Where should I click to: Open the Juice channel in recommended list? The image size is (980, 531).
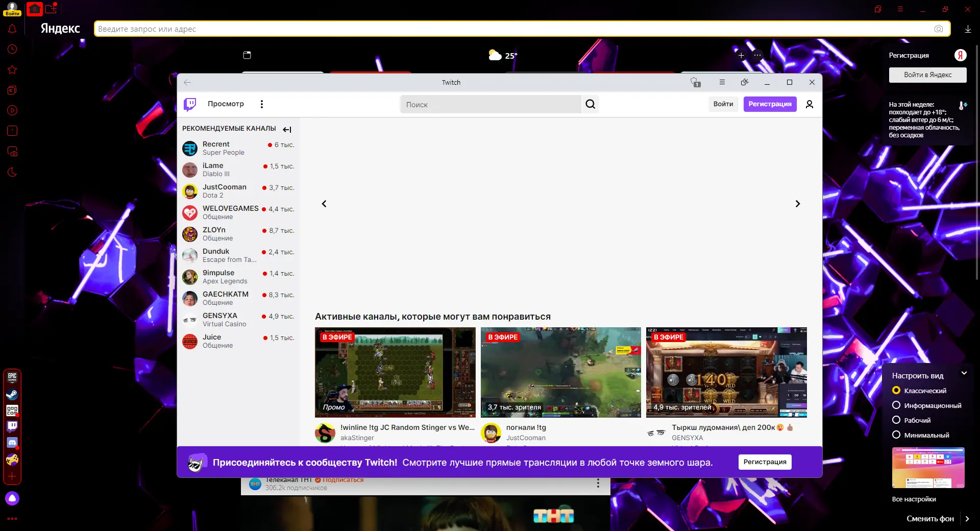(238, 341)
